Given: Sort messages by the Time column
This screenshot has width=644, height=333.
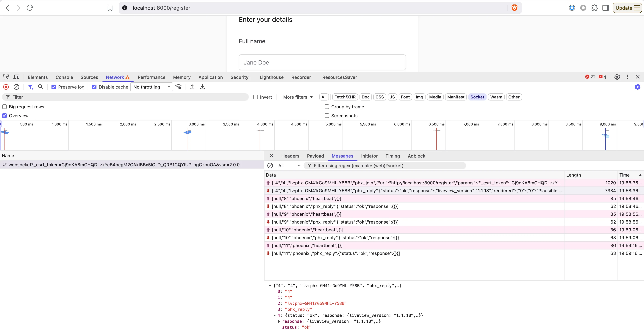Looking at the screenshot, I should coord(631,175).
